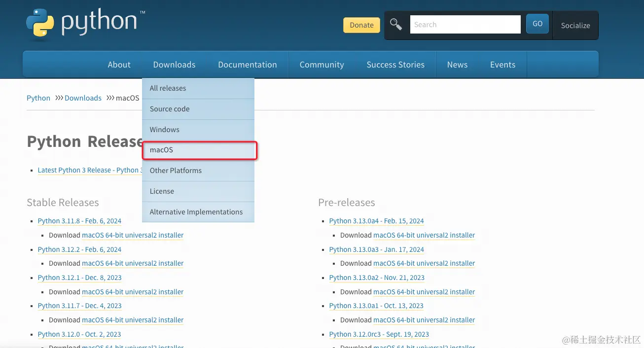Download the installer under Python 3.13.0a2
Viewport: 644px width, 348px height.
pyautogui.click(x=424, y=292)
